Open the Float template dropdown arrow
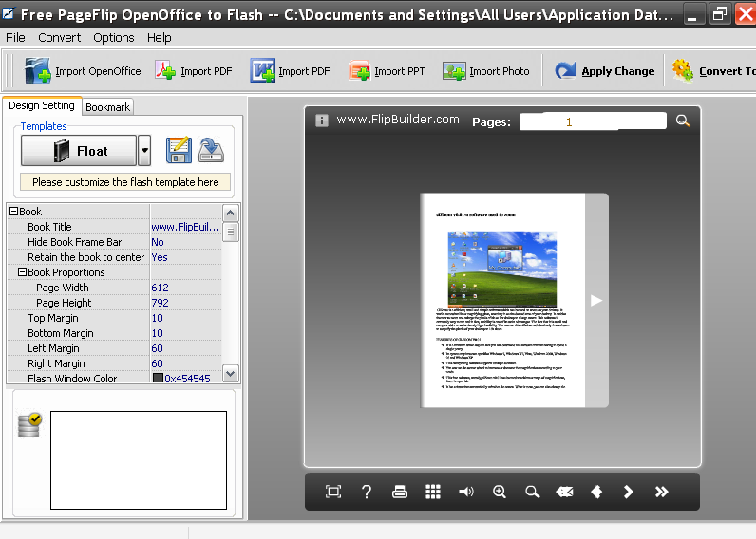The height and width of the screenshot is (539, 756). [x=144, y=151]
